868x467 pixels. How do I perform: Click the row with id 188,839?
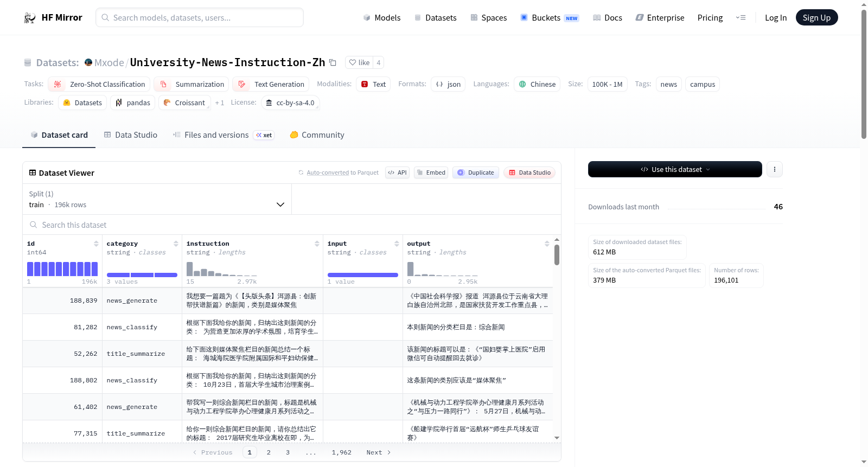tap(288, 300)
